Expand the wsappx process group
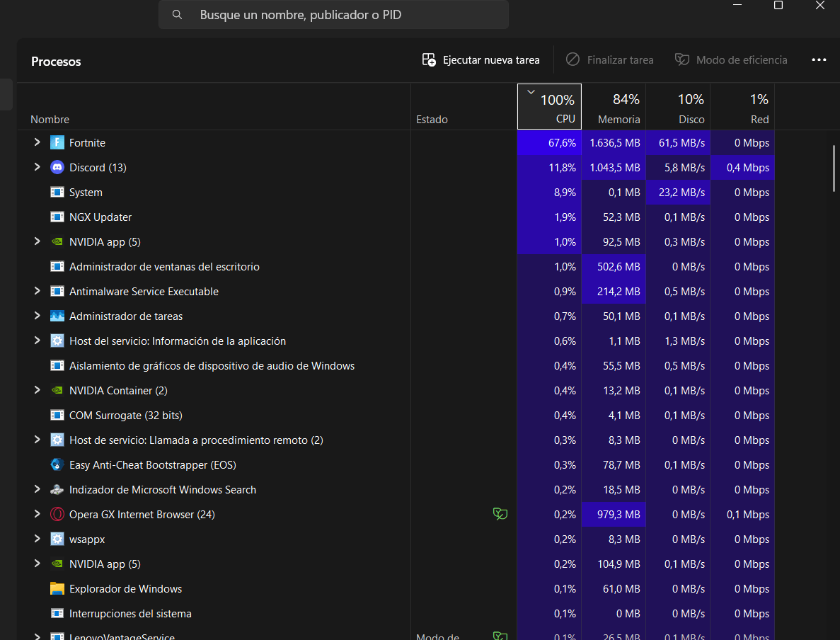 [x=37, y=538]
